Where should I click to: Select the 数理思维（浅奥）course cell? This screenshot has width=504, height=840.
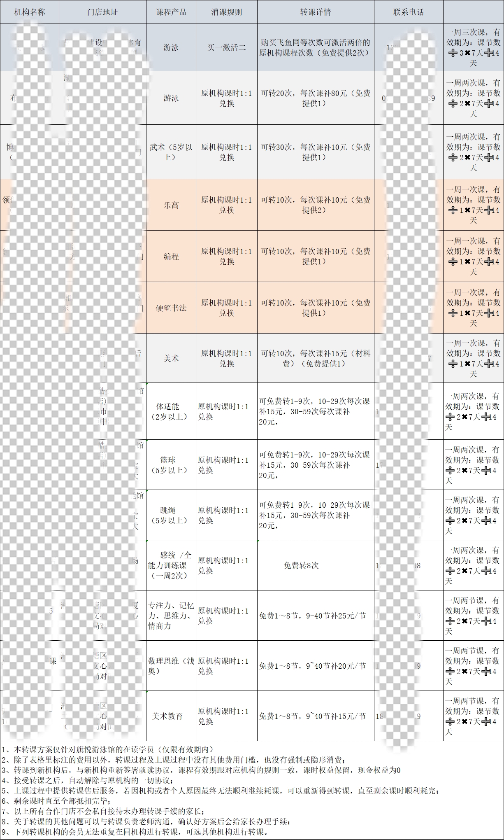171,666
